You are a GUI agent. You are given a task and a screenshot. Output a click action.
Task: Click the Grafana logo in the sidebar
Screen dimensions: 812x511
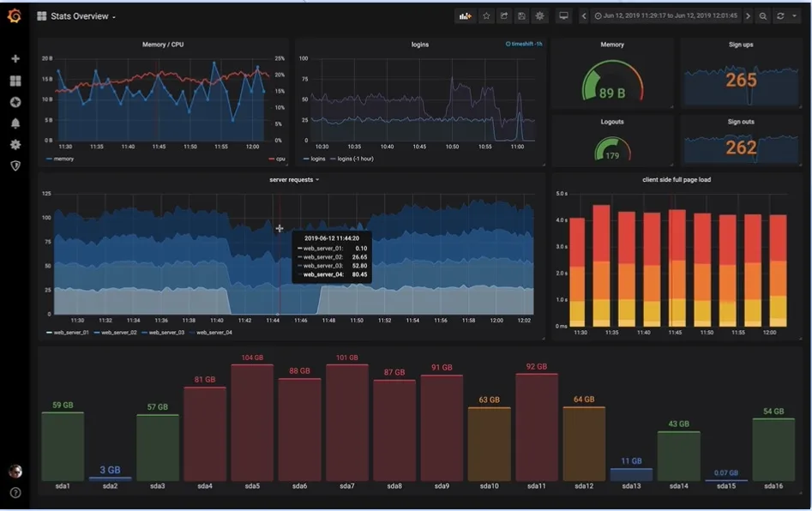15,15
